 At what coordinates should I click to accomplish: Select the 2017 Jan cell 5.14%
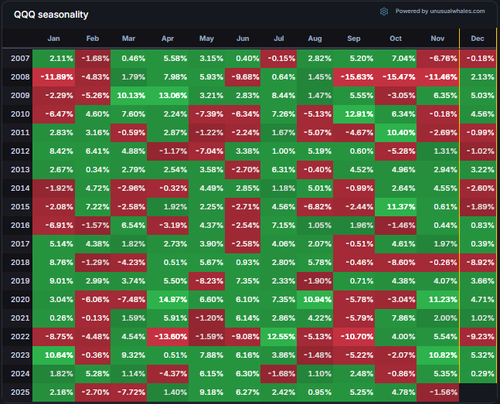pyautogui.click(x=54, y=244)
